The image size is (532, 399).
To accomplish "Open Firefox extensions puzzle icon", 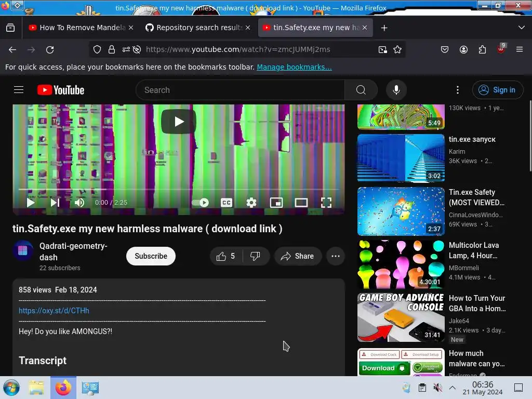I will coord(482,49).
